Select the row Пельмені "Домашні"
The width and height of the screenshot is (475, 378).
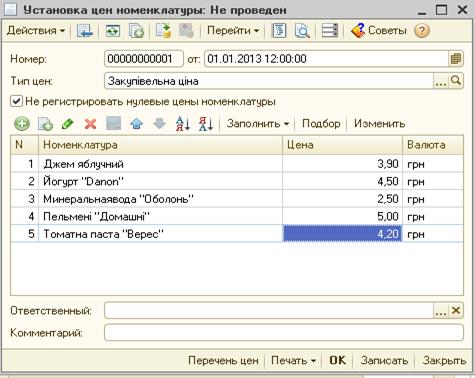(x=237, y=217)
